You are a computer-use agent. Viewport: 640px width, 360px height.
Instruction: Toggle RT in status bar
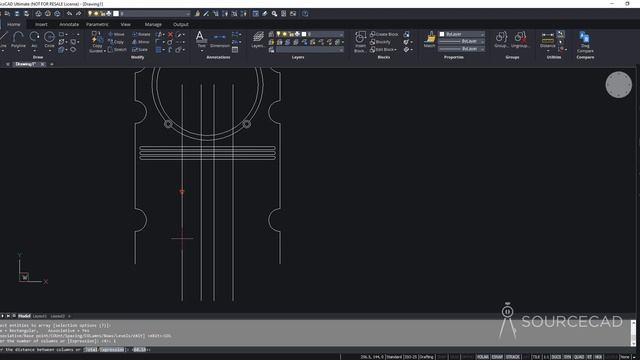(589, 357)
